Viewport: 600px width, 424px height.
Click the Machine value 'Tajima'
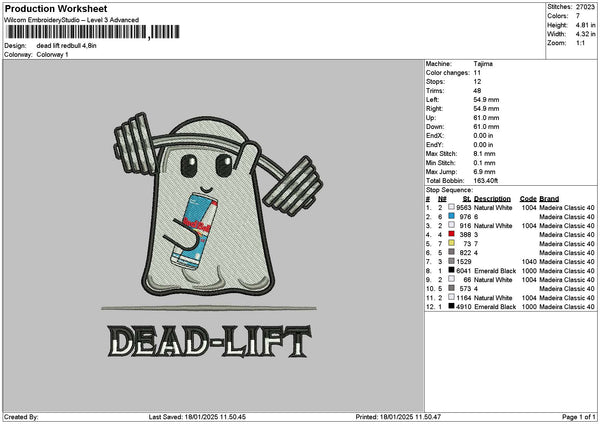pyautogui.click(x=483, y=64)
